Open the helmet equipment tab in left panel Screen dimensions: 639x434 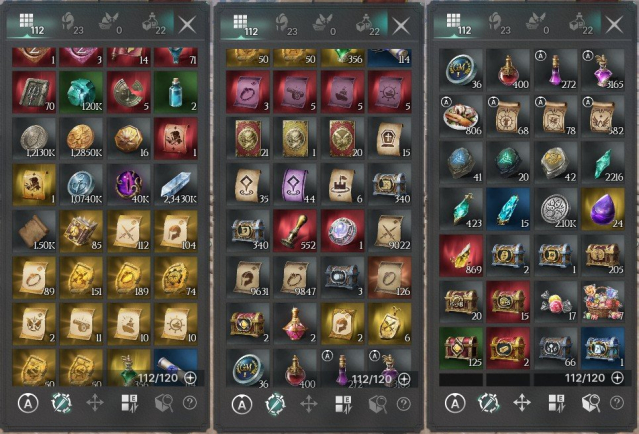click(x=72, y=24)
